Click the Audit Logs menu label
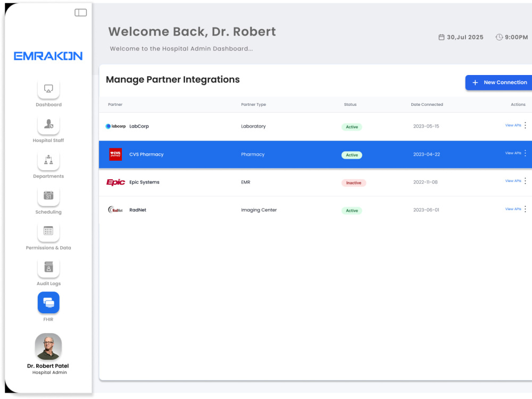The width and height of the screenshot is (532, 399). coord(48,284)
